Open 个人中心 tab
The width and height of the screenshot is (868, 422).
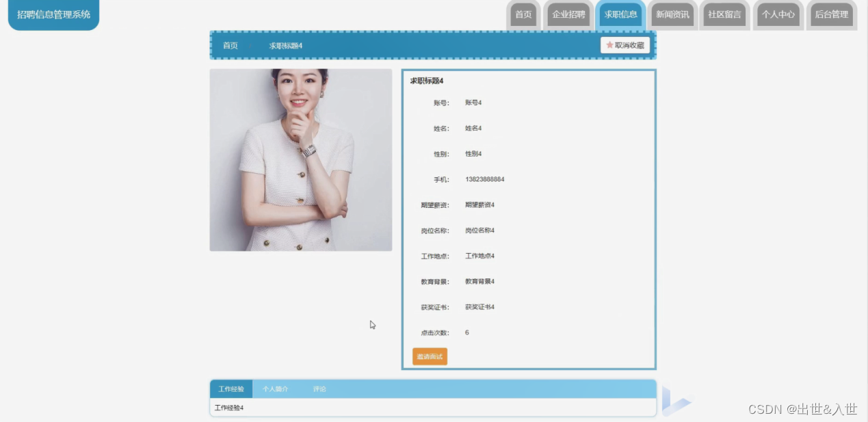point(778,14)
